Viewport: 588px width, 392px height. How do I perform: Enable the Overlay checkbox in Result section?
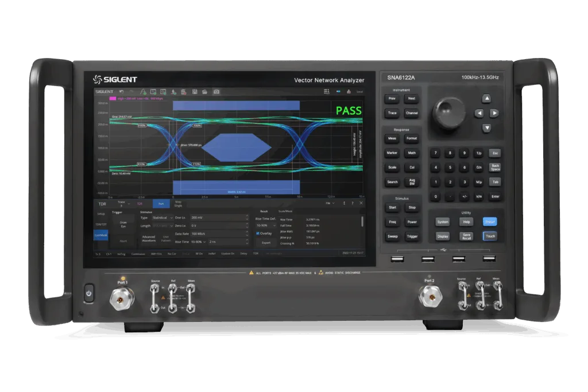point(258,233)
